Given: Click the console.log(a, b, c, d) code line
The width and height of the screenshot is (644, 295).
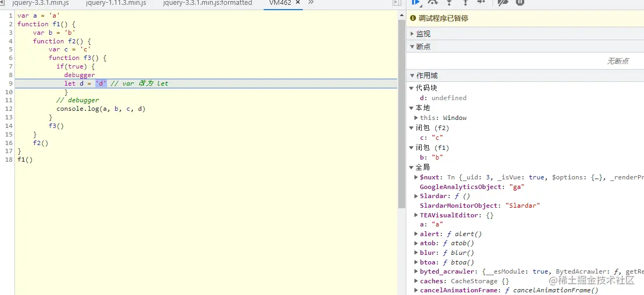Looking at the screenshot, I should tap(101, 109).
